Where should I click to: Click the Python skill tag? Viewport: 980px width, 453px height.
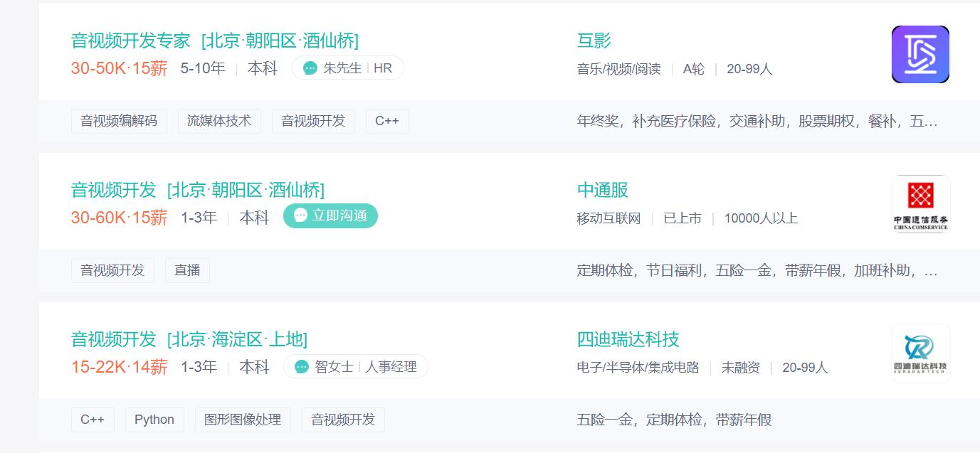[154, 420]
